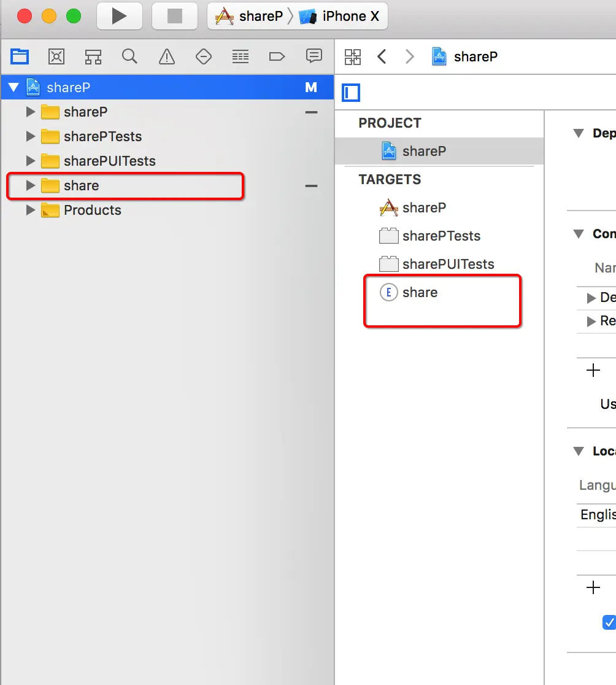Run the project with the Play button

click(x=119, y=16)
